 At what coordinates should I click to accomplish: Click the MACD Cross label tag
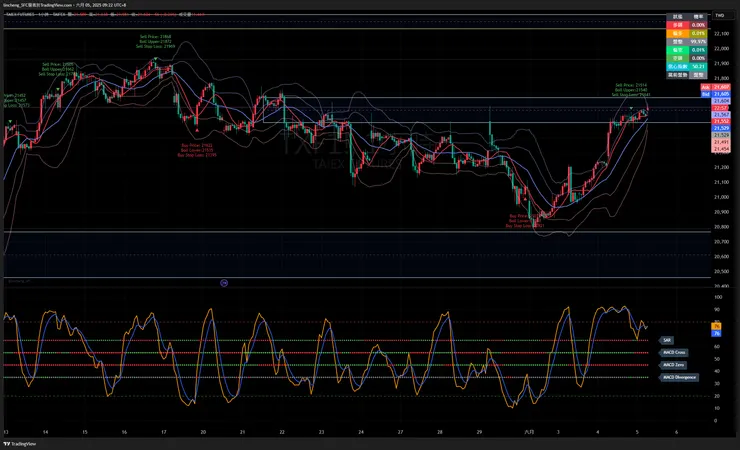674,352
